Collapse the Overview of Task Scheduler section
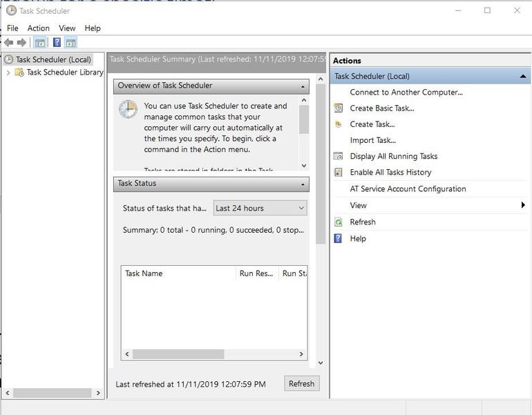The height and width of the screenshot is (415, 532). (303, 87)
